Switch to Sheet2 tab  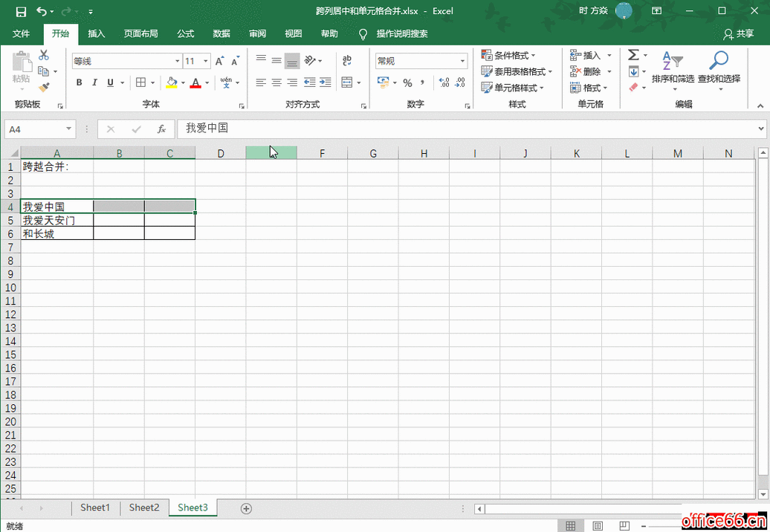click(144, 507)
